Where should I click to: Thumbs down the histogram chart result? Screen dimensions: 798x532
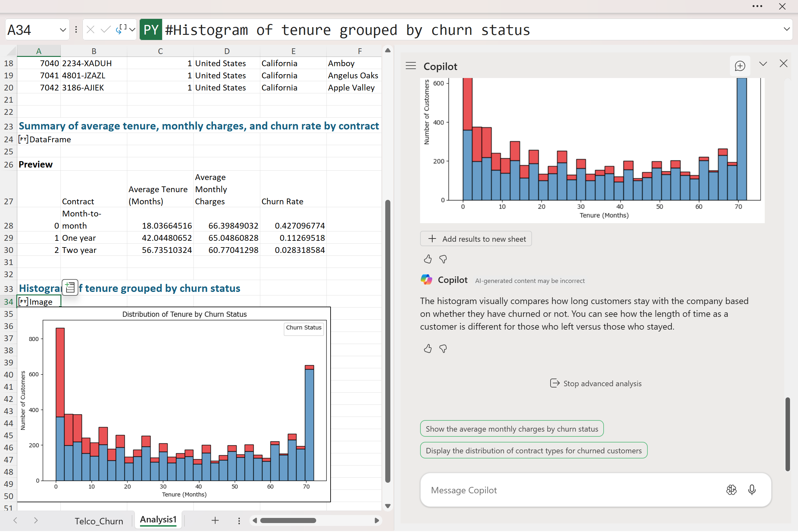[443, 259]
